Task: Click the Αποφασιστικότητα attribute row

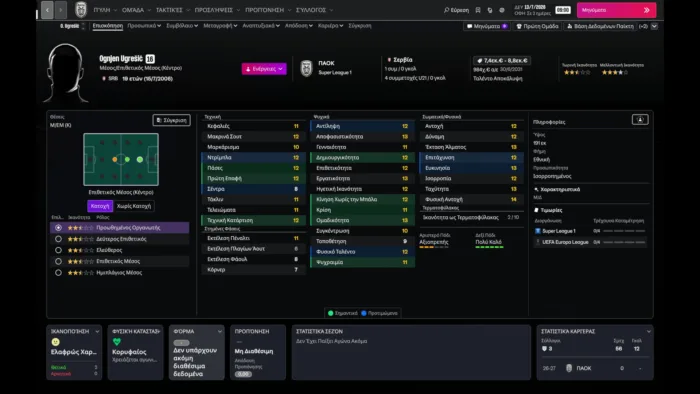Action: tap(362, 137)
